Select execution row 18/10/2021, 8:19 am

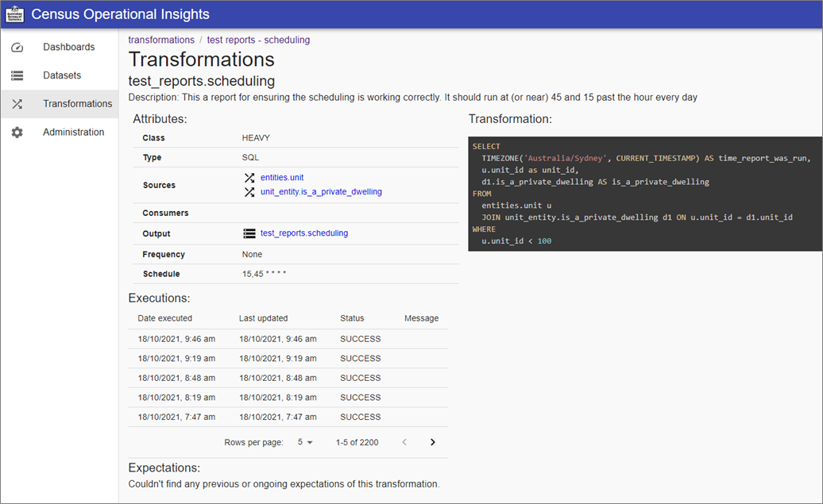[x=288, y=398]
